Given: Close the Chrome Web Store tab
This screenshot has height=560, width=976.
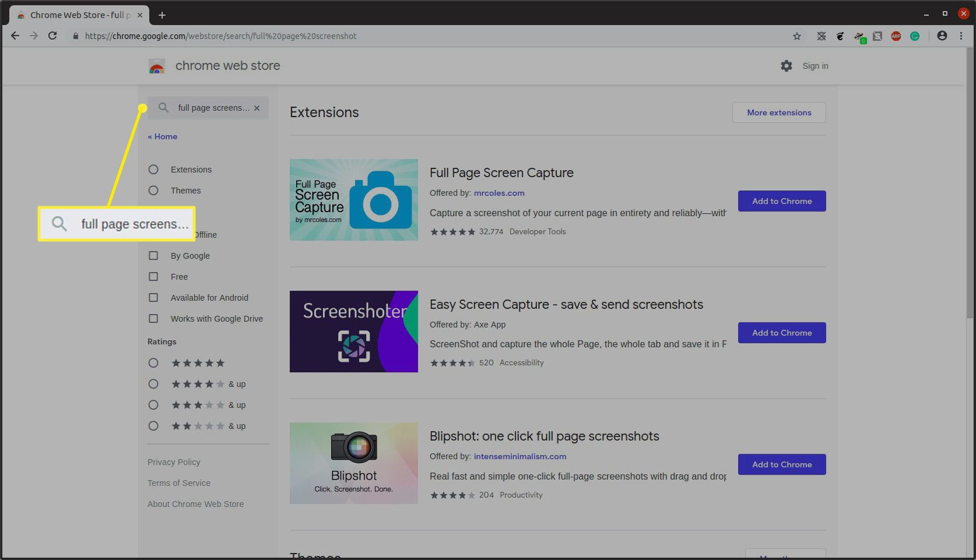Looking at the screenshot, I should coord(140,15).
